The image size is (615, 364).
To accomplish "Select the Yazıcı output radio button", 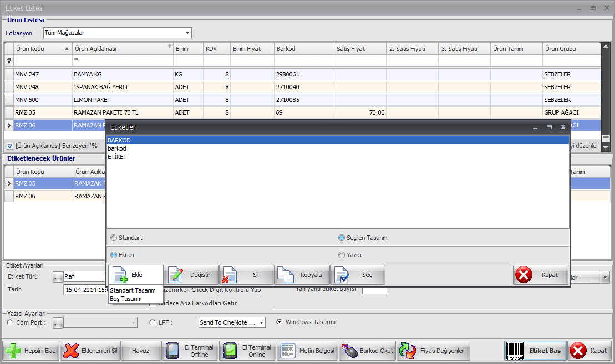I will (342, 255).
